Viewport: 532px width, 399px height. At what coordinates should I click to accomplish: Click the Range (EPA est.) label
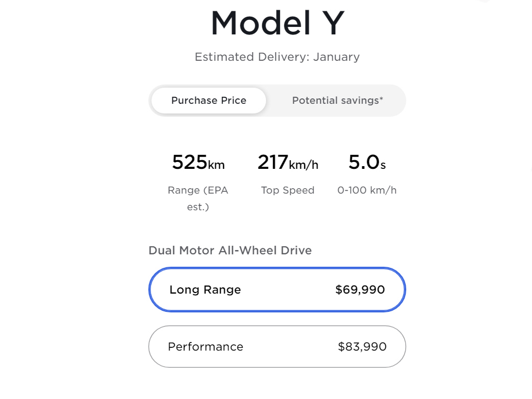click(x=198, y=198)
